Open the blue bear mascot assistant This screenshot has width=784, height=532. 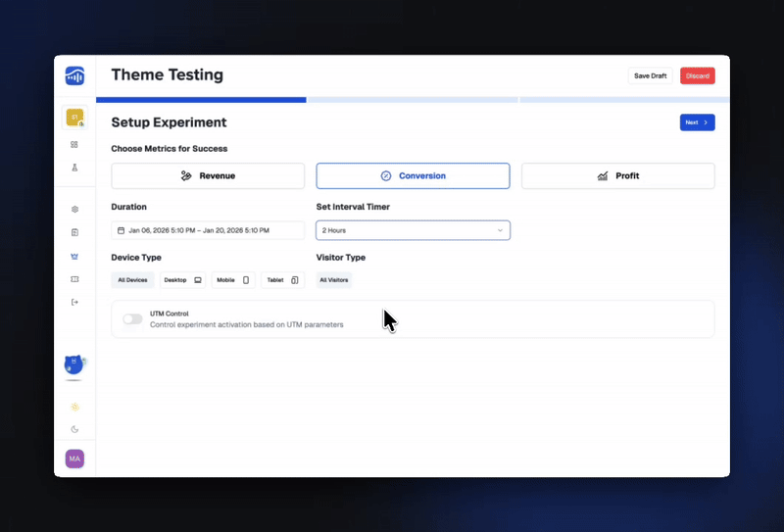click(x=74, y=365)
